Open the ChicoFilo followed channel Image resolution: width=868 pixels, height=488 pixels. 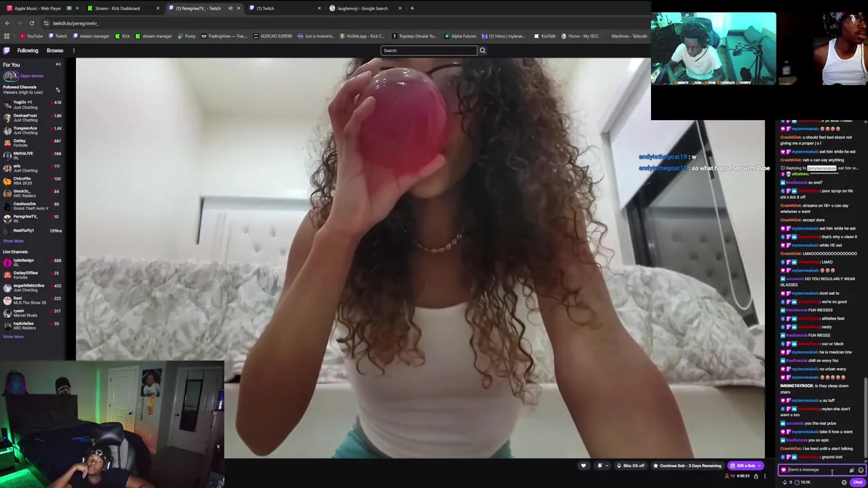tap(32, 180)
